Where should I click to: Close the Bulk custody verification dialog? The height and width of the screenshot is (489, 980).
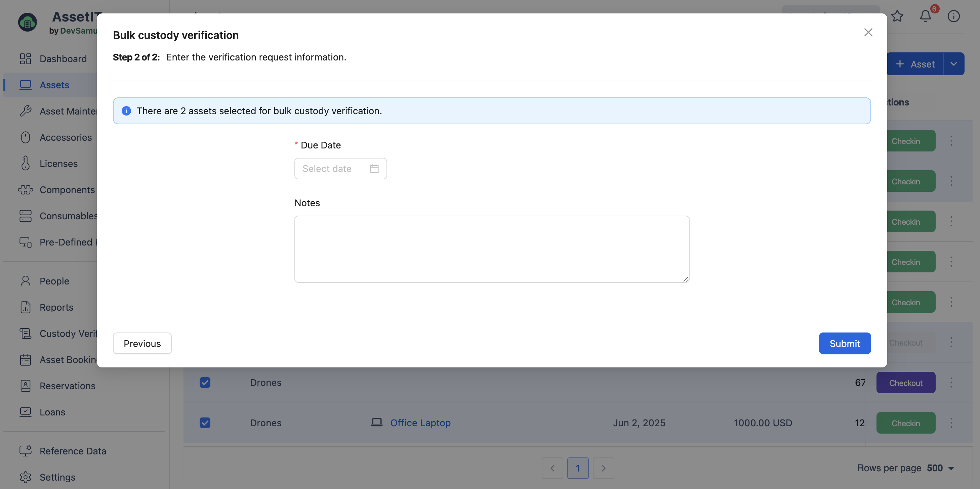(868, 32)
